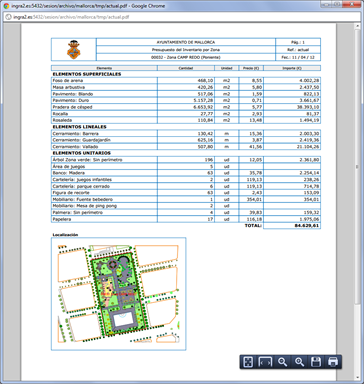Click the Localización map thumbnail
Viewport: 364px width, 384px height.
119,294
